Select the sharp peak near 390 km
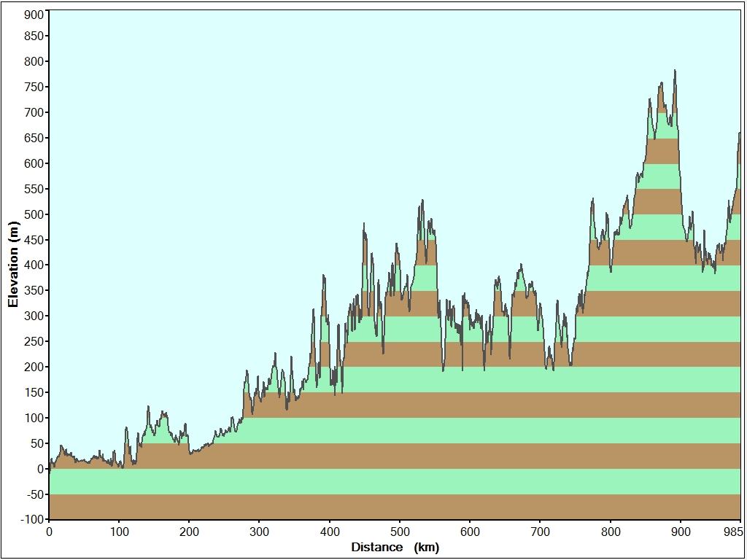747x560 pixels. point(323,276)
